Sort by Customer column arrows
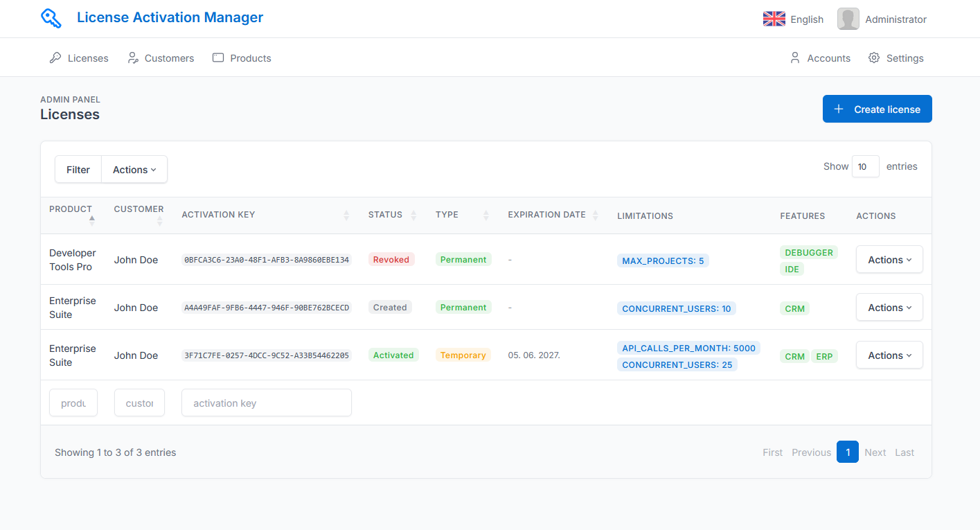Viewport: 980px width, 530px height. 160,220
